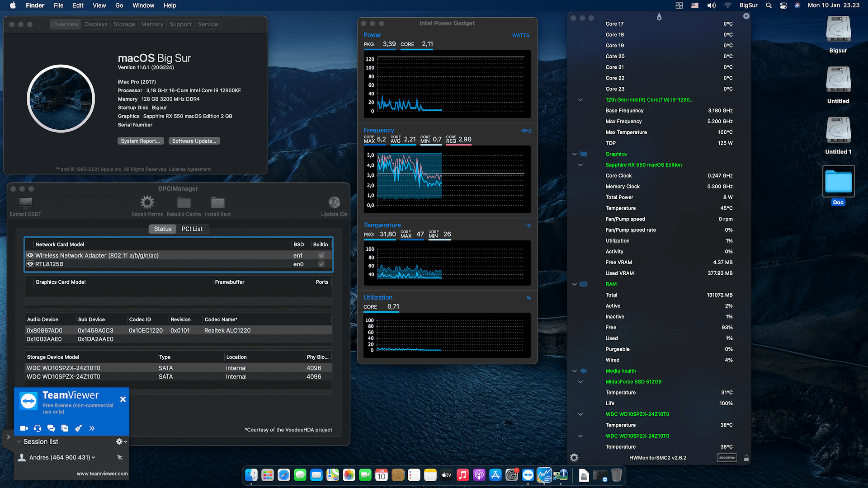Open the Displays tab in About This Mac
The image size is (868, 488).
click(x=95, y=24)
